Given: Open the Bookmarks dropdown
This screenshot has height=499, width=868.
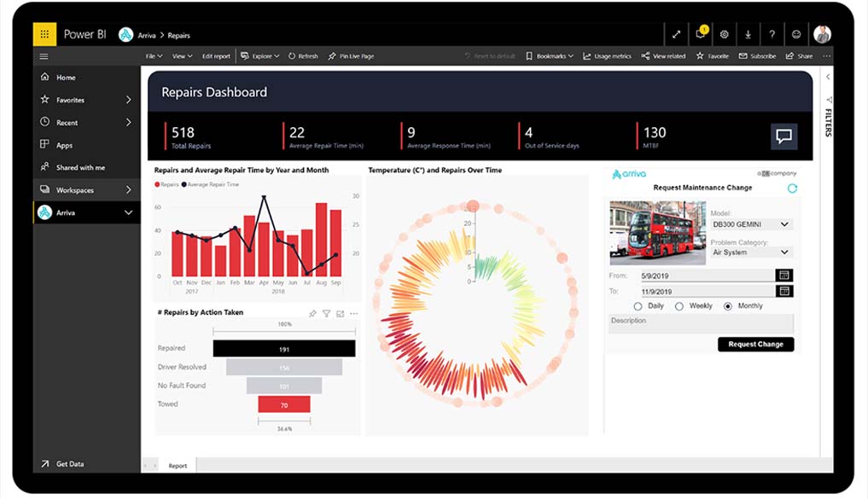Looking at the screenshot, I should (x=549, y=56).
